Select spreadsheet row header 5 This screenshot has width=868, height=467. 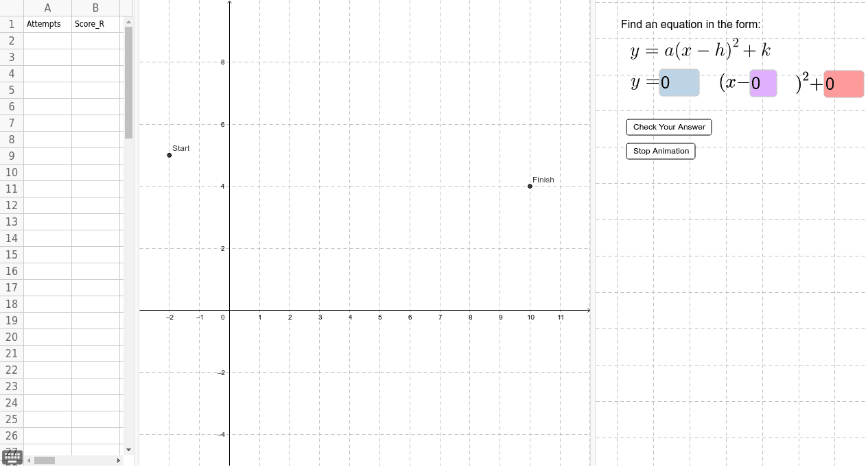[x=12, y=90]
